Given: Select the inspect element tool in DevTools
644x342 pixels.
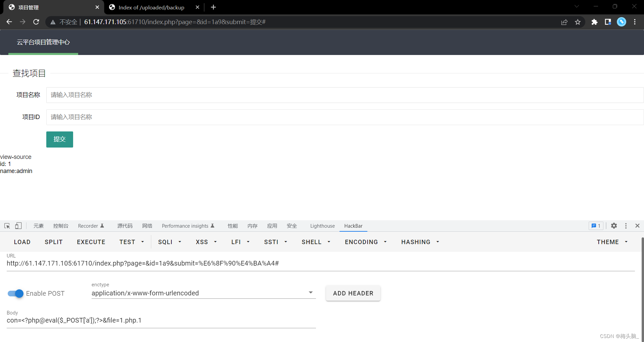Looking at the screenshot, I should pos(7,226).
